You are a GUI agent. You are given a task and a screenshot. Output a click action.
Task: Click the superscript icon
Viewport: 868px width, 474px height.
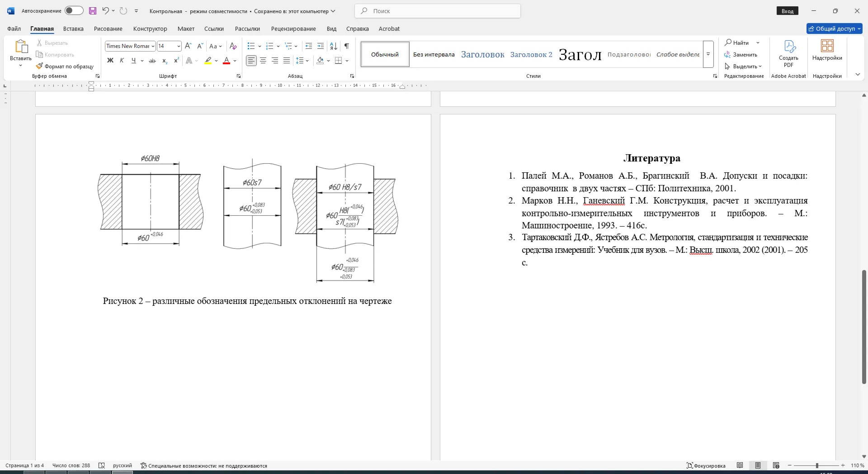[x=176, y=61]
